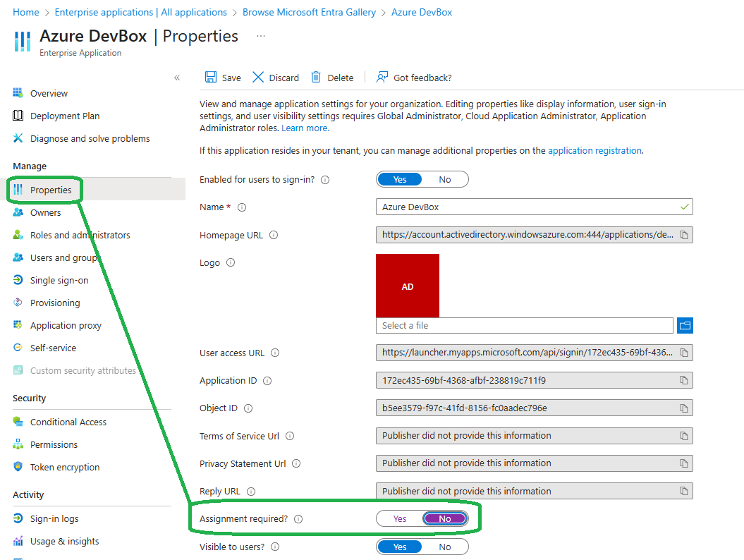Image resolution: width=744 pixels, height=560 pixels.
Task: Show info tooltip for User access URL
Action: 275,353
